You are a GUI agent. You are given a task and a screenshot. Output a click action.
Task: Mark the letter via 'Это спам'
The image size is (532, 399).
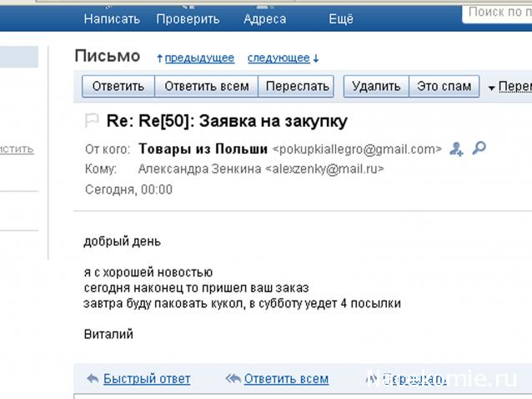pyautogui.click(x=444, y=86)
